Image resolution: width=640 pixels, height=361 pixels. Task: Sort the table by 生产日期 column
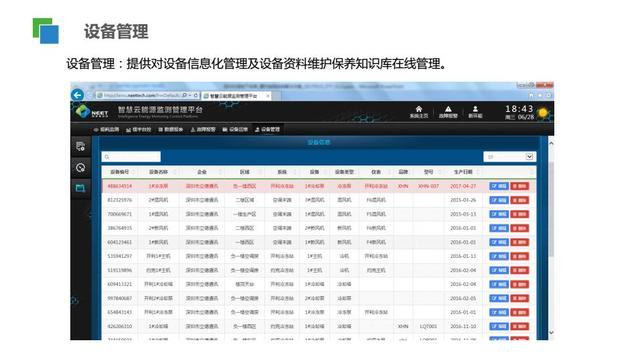pos(463,172)
